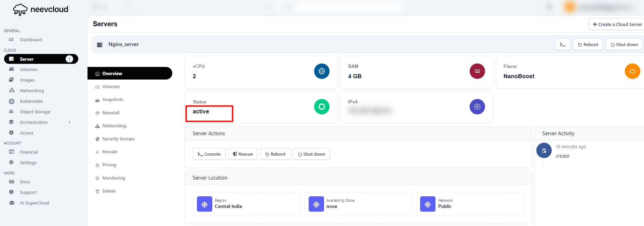Open the terminal console icon in header
This screenshot has height=226, width=644.
click(x=562, y=45)
